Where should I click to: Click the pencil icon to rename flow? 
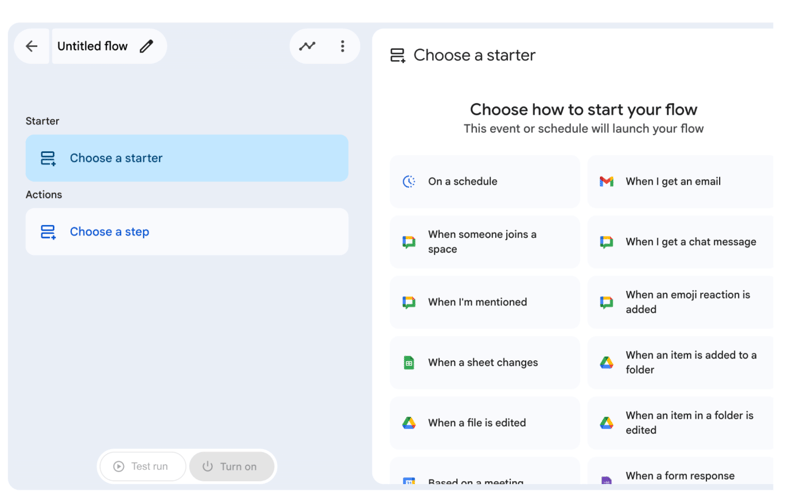point(147,46)
